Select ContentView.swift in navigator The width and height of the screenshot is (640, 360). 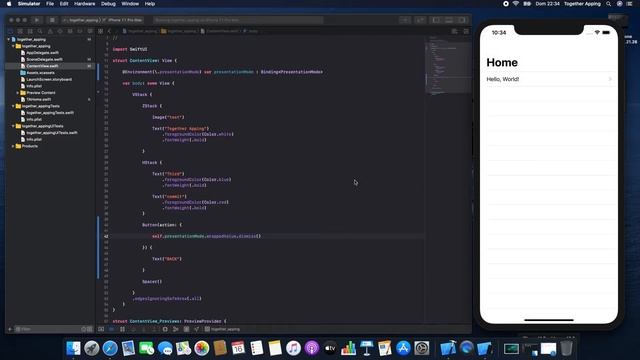pos(42,66)
